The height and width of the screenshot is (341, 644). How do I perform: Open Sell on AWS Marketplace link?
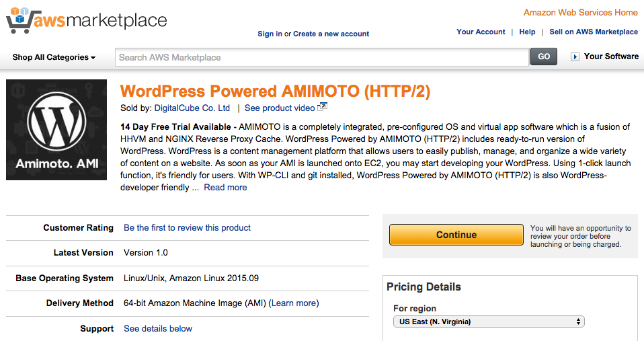click(594, 32)
